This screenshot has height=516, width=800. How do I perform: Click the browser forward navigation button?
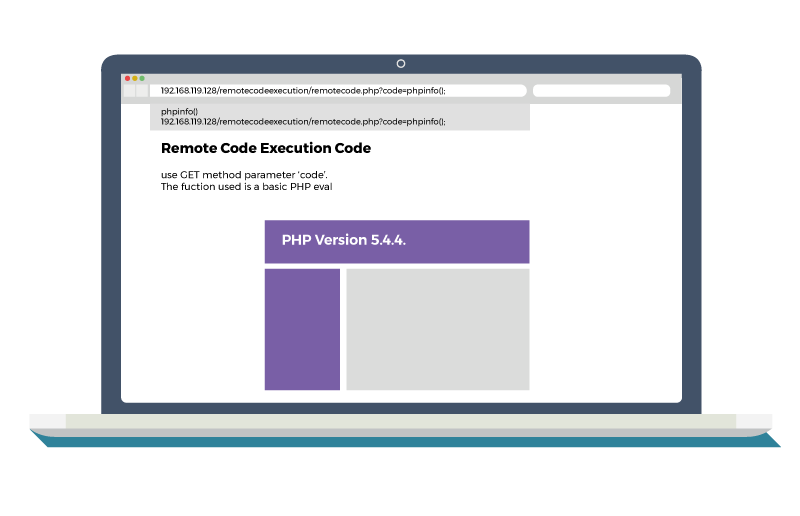tap(142, 91)
